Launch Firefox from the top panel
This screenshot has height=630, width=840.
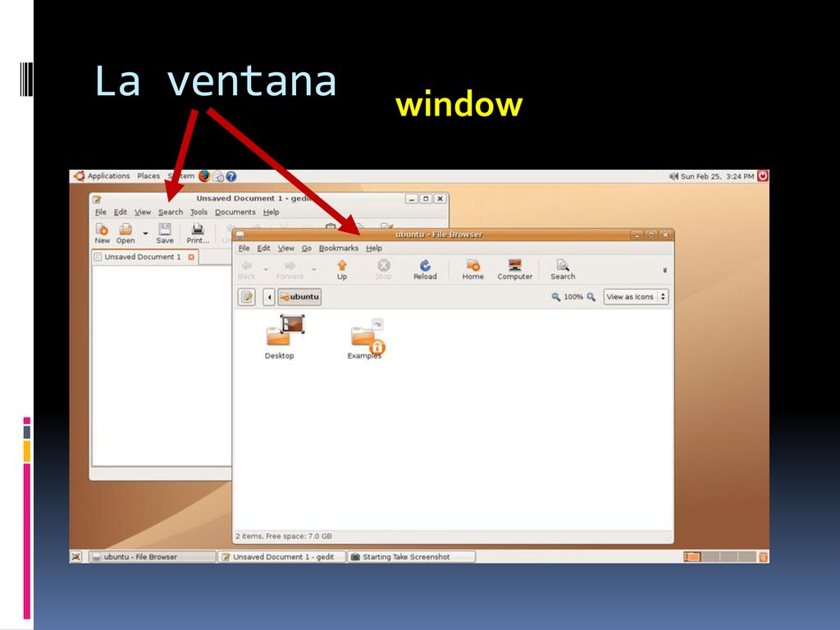(204, 176)
